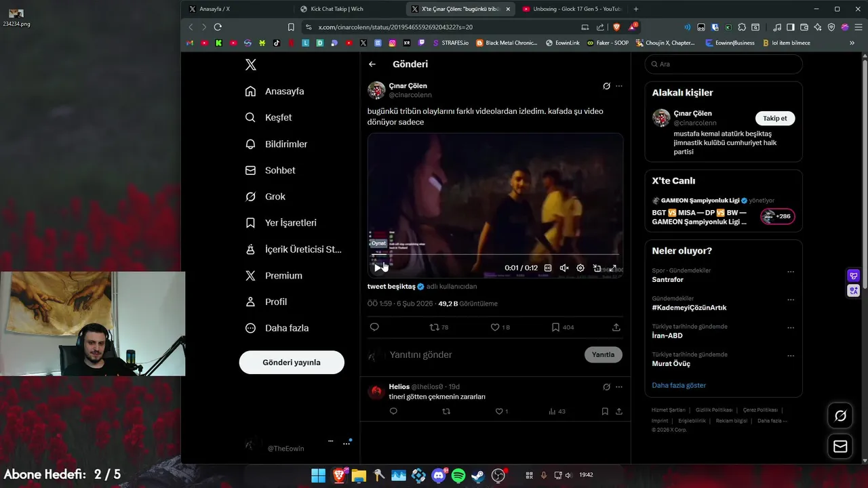Open İçerik Üreticisi Stüdyosu
The image size is (868, 488).
click(x=293, y=249)
